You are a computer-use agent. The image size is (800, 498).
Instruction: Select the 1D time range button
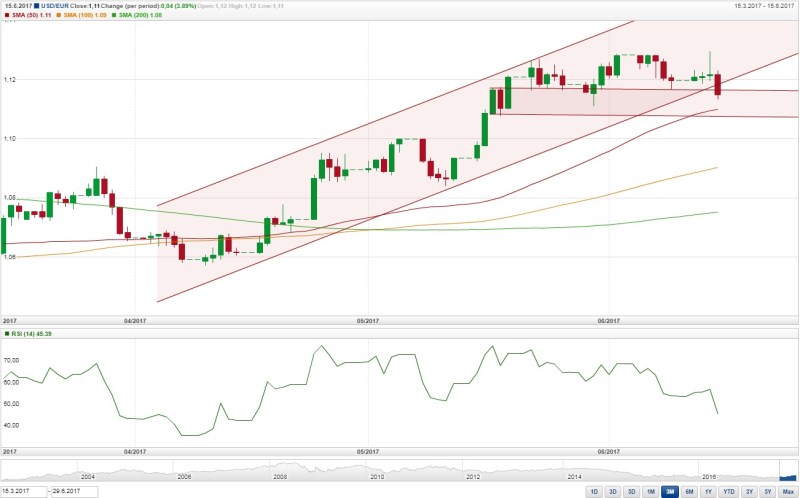[593, 492]
